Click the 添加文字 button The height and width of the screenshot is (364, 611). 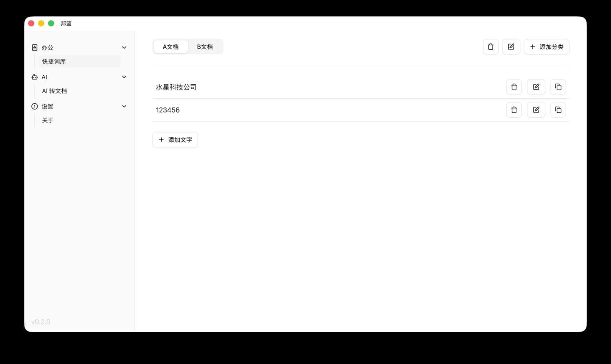click(x=175, y=140)
